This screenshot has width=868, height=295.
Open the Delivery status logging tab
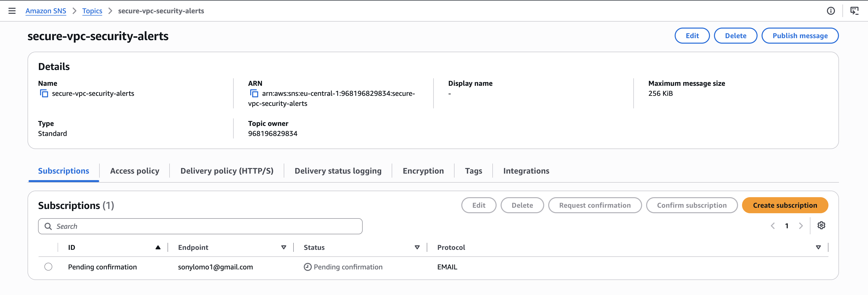338,171
